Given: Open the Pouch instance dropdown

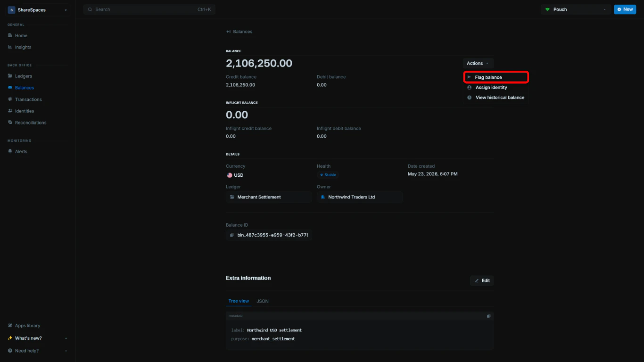Looking at the screenshot, I should tap(576, 9).
